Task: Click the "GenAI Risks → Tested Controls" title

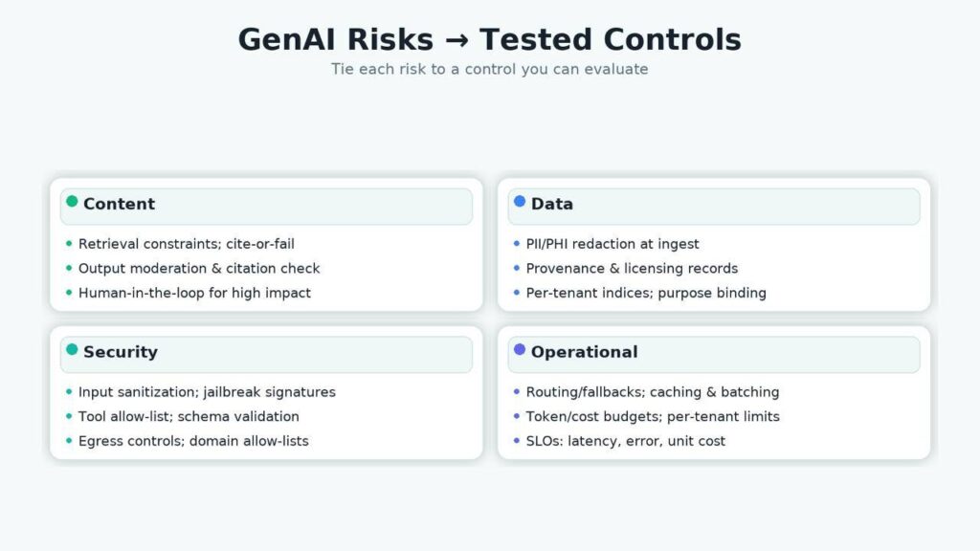Action: pyautogui.click(x=489, y=40)
